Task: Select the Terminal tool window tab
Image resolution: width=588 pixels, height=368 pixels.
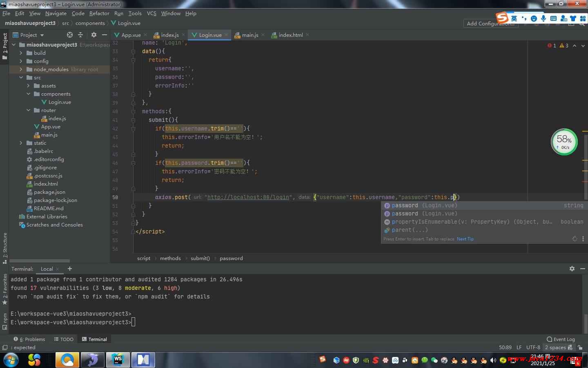Action: [94, 339]
